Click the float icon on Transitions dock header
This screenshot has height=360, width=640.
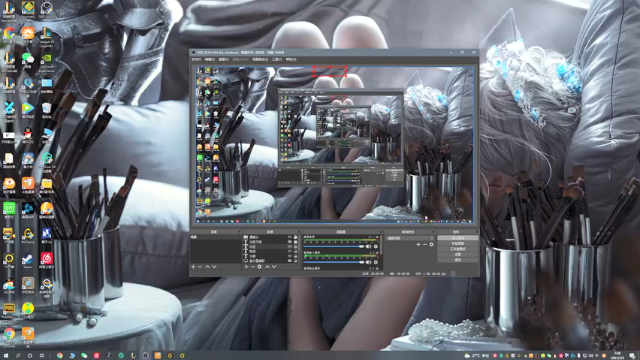coord(433,232)
